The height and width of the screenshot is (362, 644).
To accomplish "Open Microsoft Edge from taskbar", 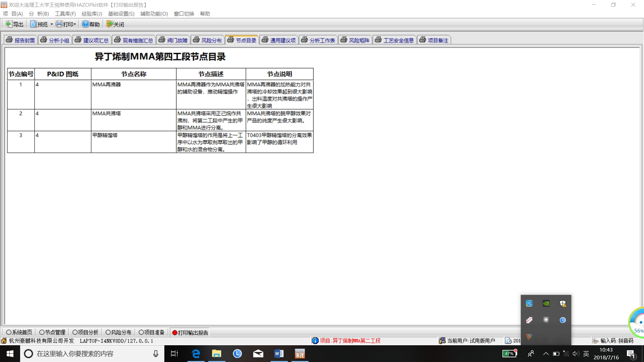I will click(196, 354).
